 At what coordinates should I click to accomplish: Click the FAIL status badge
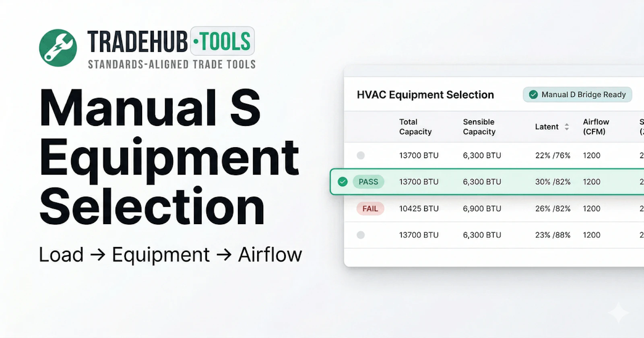click(370, 209)
